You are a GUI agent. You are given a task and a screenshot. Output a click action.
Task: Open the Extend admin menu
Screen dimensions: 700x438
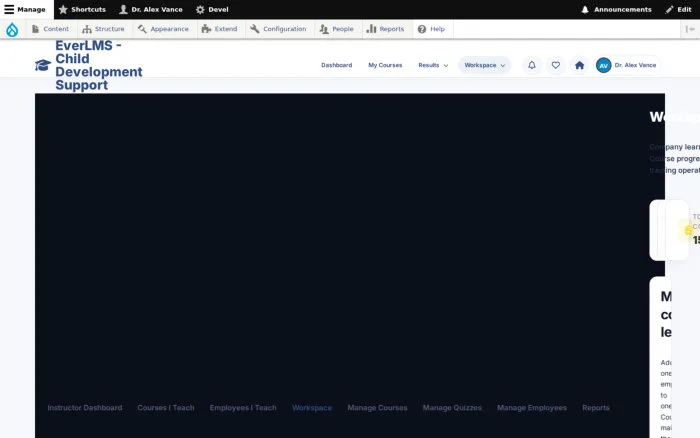point(220,29)
